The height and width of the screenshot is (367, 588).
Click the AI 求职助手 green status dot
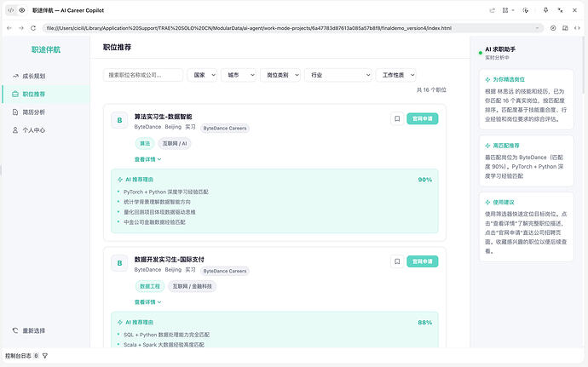[x=481, y=53]
